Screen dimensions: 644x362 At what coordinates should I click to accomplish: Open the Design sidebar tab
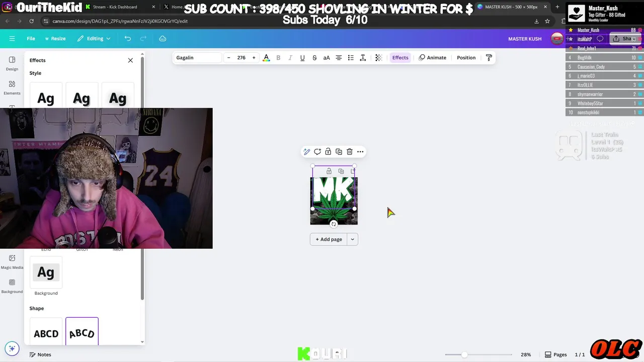point(12,63)
